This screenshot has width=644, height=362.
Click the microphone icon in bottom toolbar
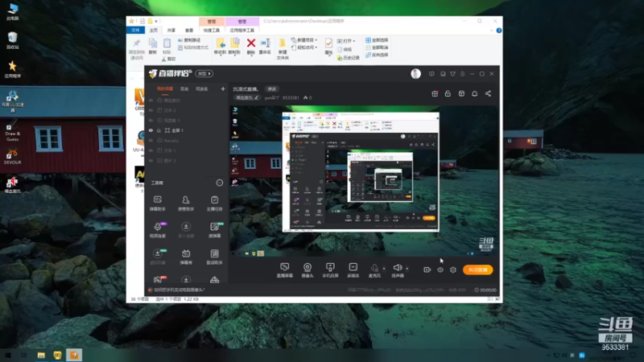tap(374, 269)
